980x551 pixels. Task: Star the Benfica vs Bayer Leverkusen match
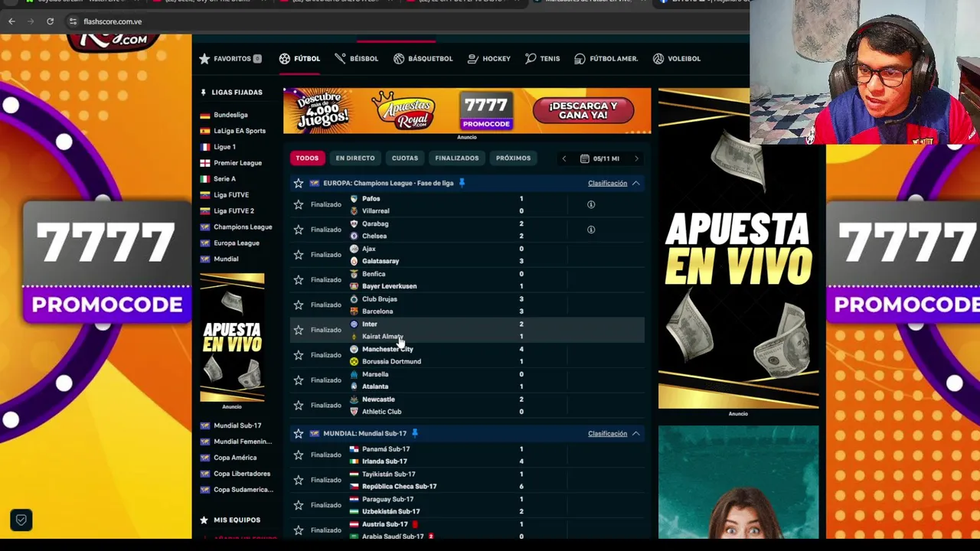coord(299,280)
